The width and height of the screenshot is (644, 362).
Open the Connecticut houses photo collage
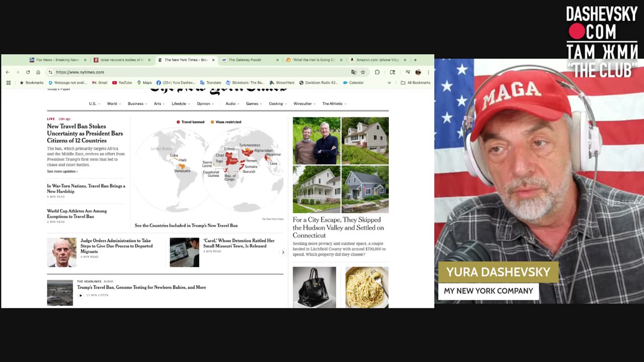(341, 165)
